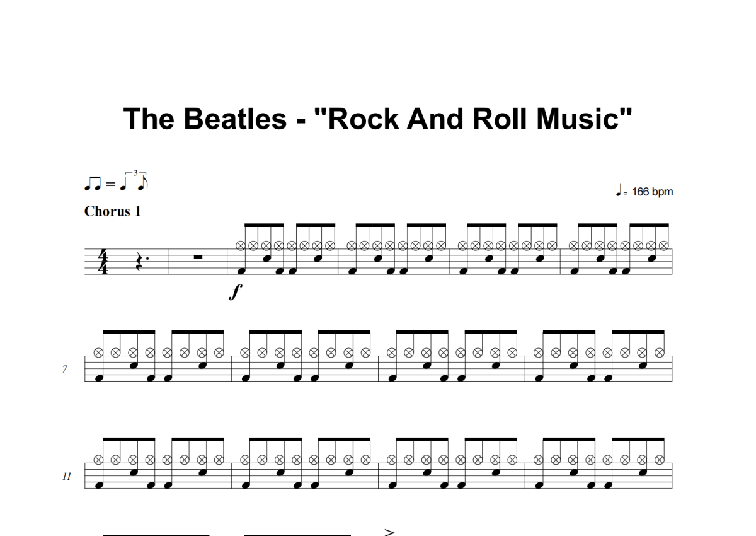756x536 pixels.
Task: Click measure number 7 label
Action: (64, 369)
